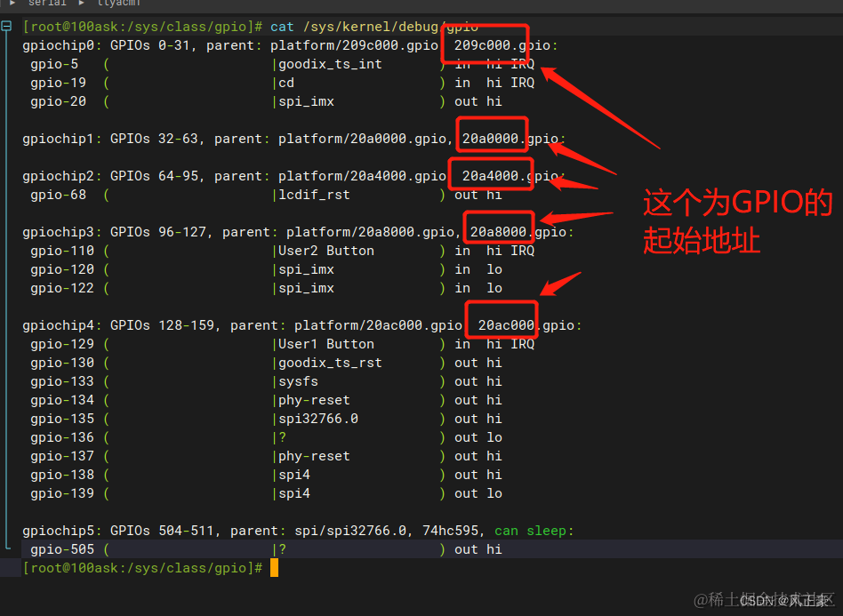This screenshot has height=616, width=843.
Task: Select the 'gpio-130' row label
Action: (x=62, y=363)
